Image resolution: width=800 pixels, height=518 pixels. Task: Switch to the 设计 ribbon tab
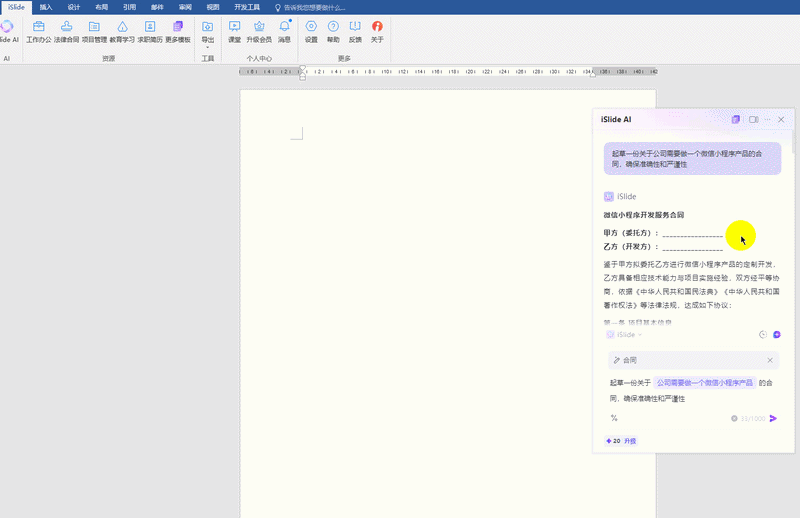tap(74, 7)
